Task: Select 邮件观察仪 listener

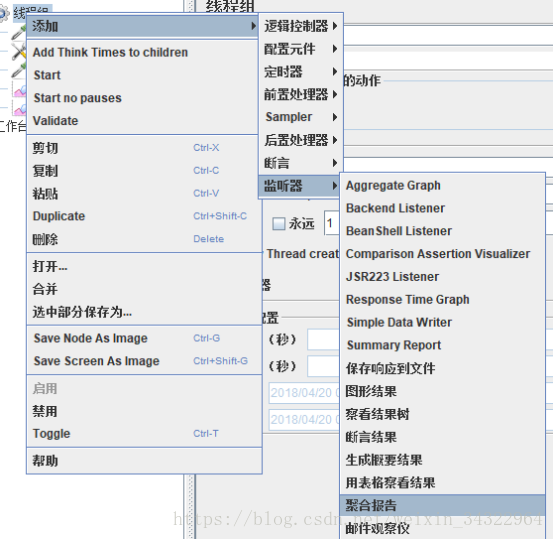Action: pos(443,528)
